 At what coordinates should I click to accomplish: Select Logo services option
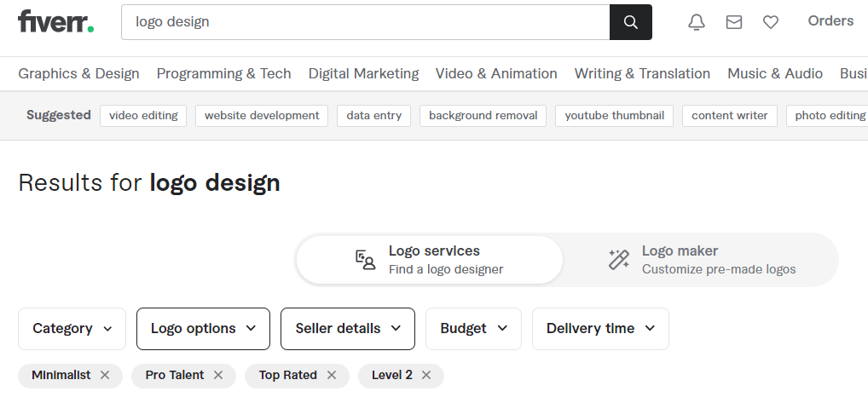430,260
